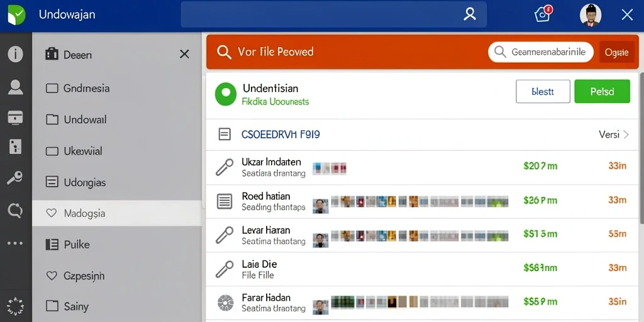Viewport: 644px width, 322px height.
Task: Open the Sainy folder
Action: pos(116,306)
